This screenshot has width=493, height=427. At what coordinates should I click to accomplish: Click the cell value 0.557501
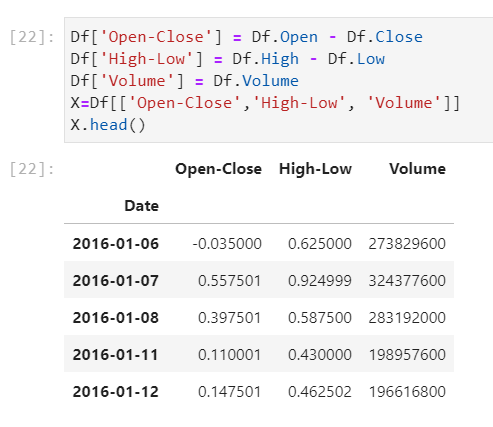tap(230, 281)
